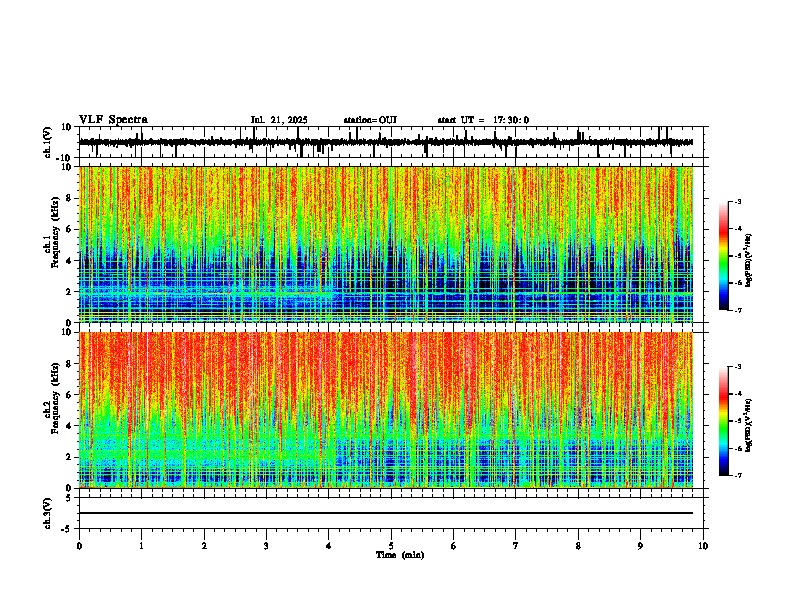This screenshot has width=792, height=612.
Task: Click the 'ch.1(V)' waveform axis label
Action: (48, 142)
